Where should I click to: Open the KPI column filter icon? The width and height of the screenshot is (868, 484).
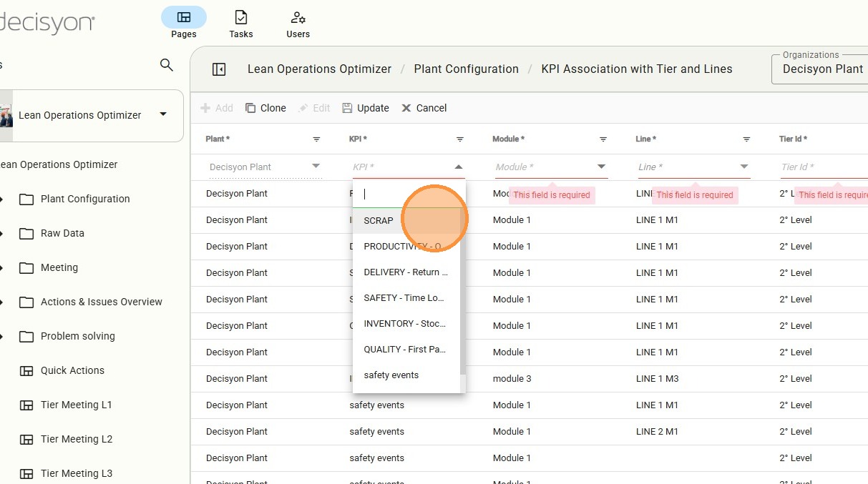(459, 139)
